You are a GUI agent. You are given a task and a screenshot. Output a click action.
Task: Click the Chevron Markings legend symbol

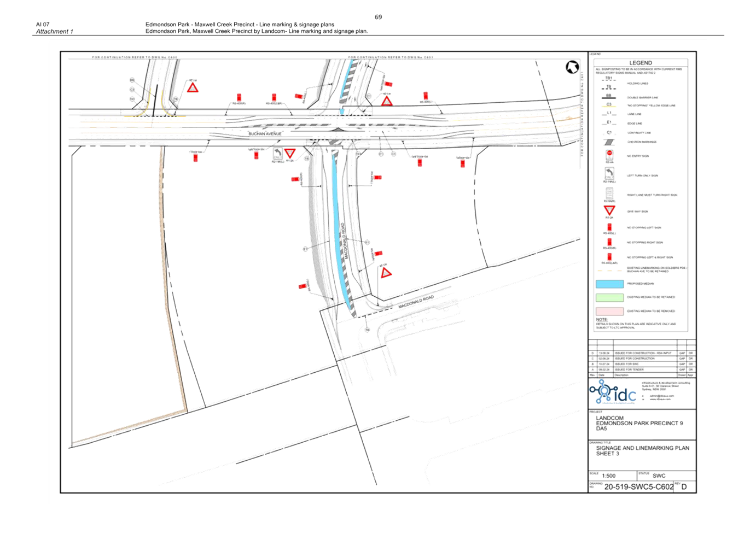click(609, 142)
